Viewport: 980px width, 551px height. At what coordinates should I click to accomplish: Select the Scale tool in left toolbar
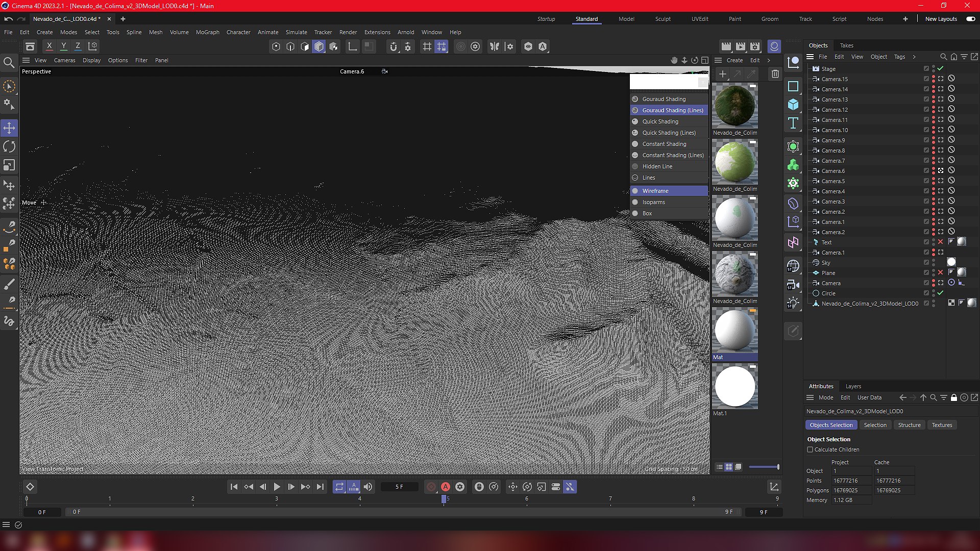coord(9,165)
